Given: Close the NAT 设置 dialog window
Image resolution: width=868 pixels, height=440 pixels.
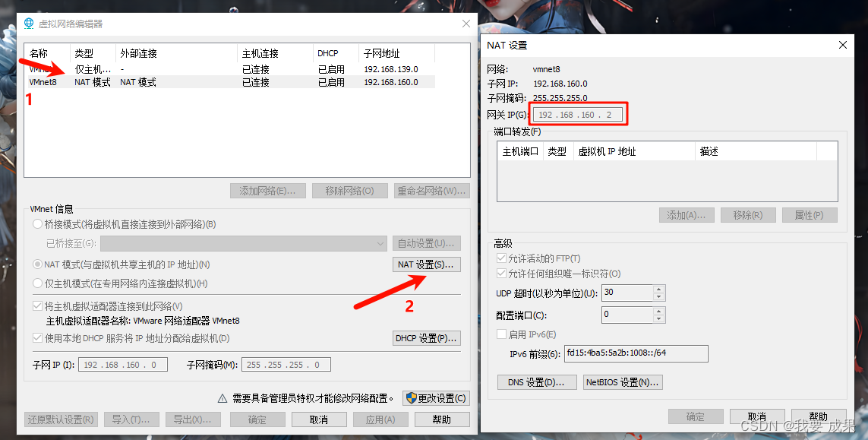Looking at the screenshot, I should (842, 46).
